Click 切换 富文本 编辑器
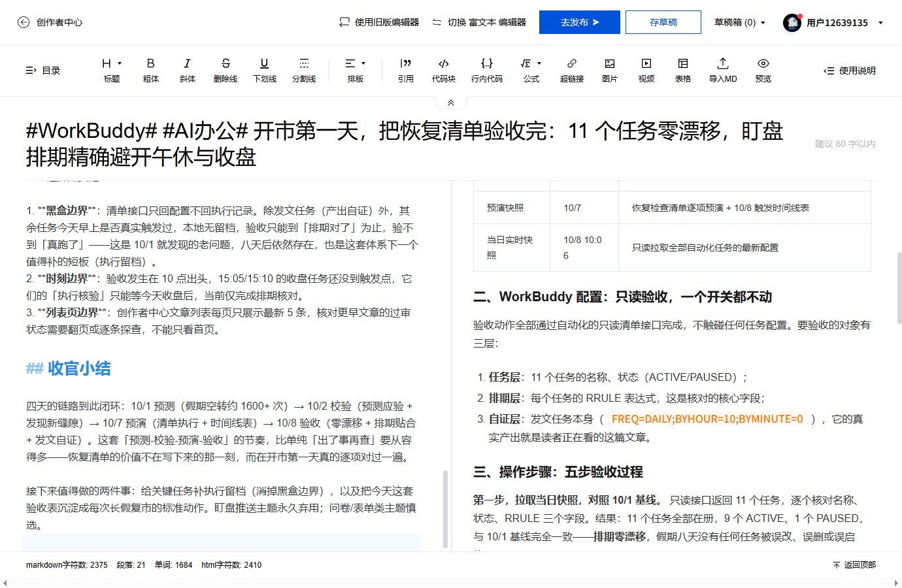Viewport: 902px width, 588px height. click(479, 22)
